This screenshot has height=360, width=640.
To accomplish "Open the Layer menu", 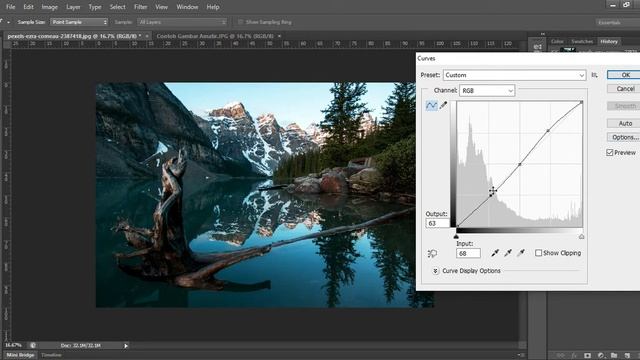I will pyautogui.click(x=73, y=7).
